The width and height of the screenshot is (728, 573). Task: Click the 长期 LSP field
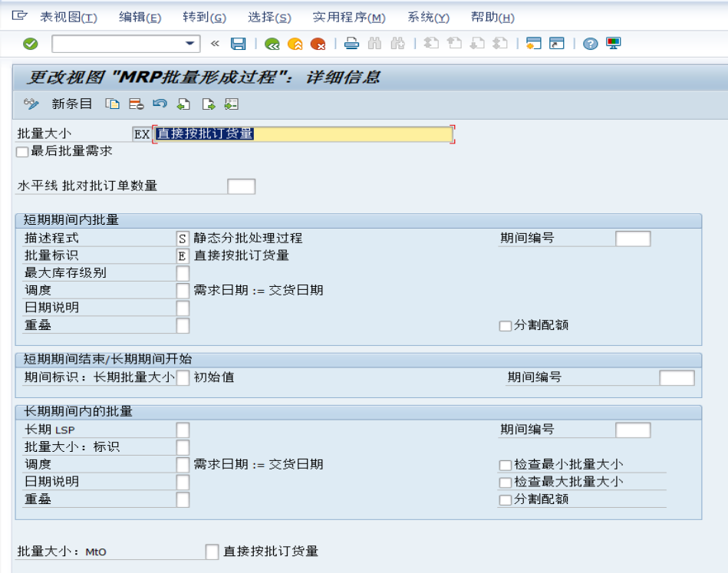pyautogui.click(x=183, y=430)
